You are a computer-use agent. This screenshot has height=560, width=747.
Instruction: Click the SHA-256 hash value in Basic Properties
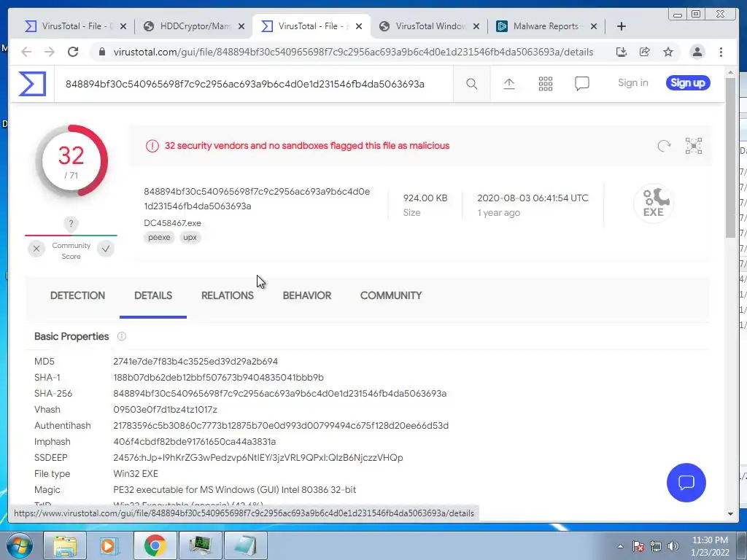279,393
